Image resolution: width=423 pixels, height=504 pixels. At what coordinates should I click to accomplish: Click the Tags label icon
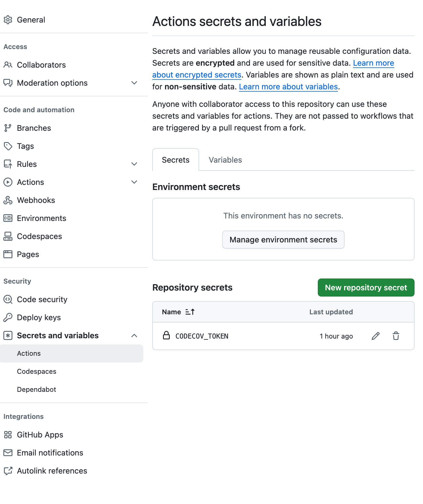(8, 146)
